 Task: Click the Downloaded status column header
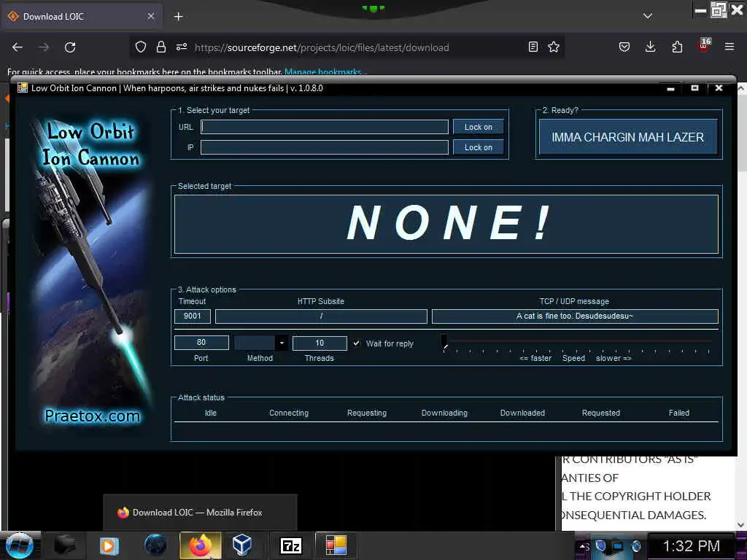522,413
